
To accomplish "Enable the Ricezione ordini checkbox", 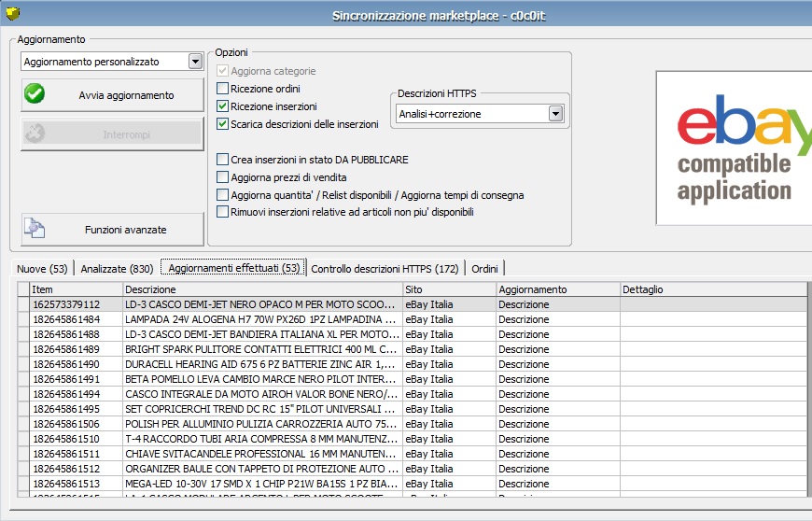I will click(x=223, y=89).
